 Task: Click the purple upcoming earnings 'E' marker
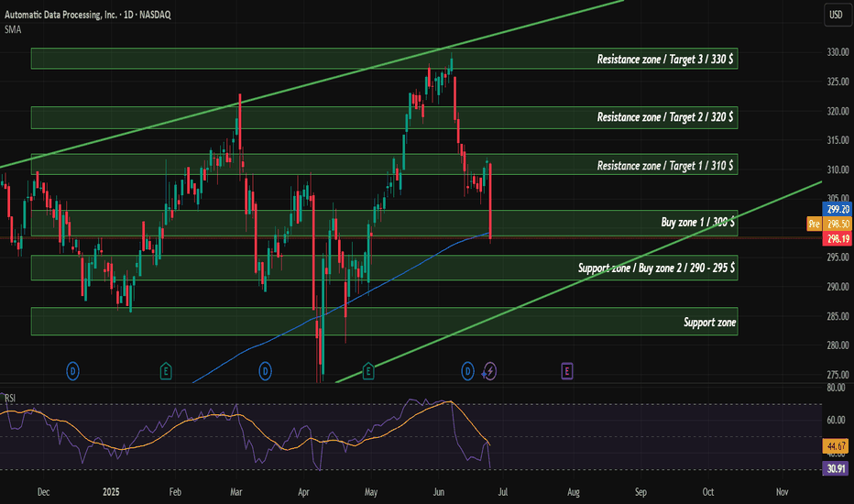(567, 372)
